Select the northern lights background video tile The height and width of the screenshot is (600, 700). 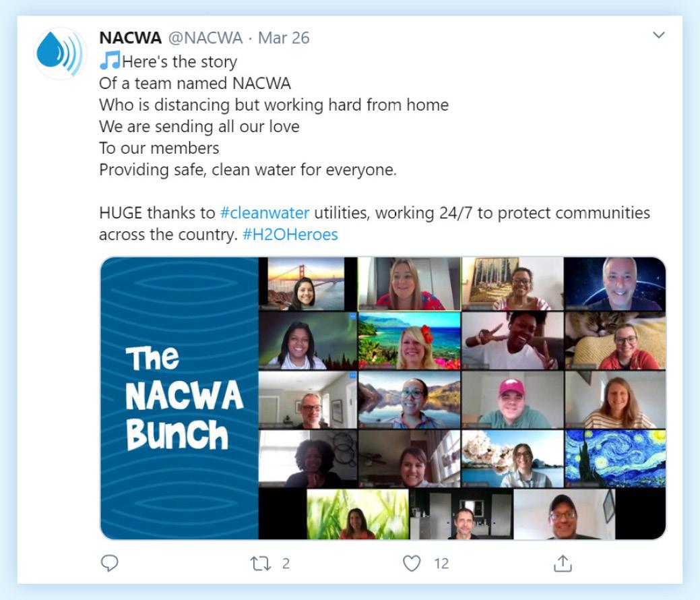[x=308, y=340]
